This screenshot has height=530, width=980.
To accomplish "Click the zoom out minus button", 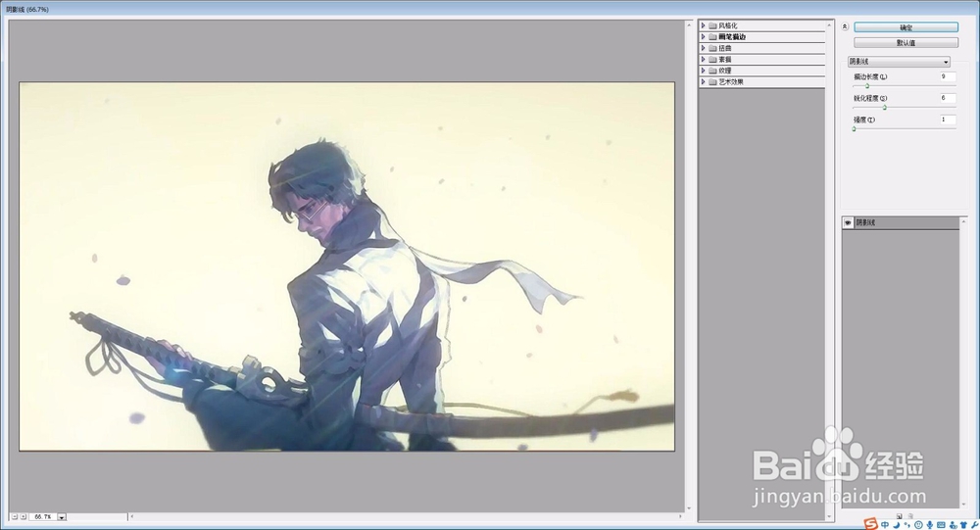I will pyautogui.click(x=15, y=517).
